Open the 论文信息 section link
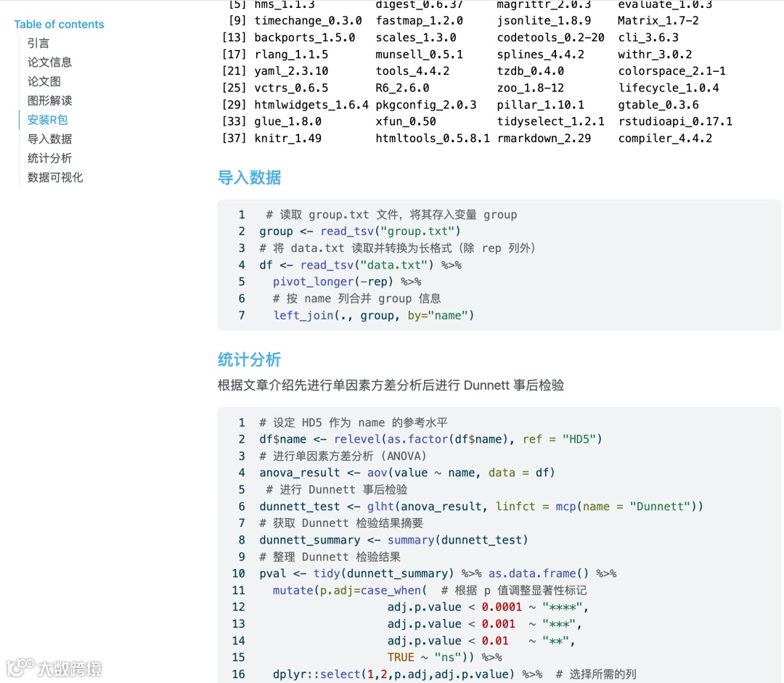The width and height of the screenshot is (784, 683). 49,62
